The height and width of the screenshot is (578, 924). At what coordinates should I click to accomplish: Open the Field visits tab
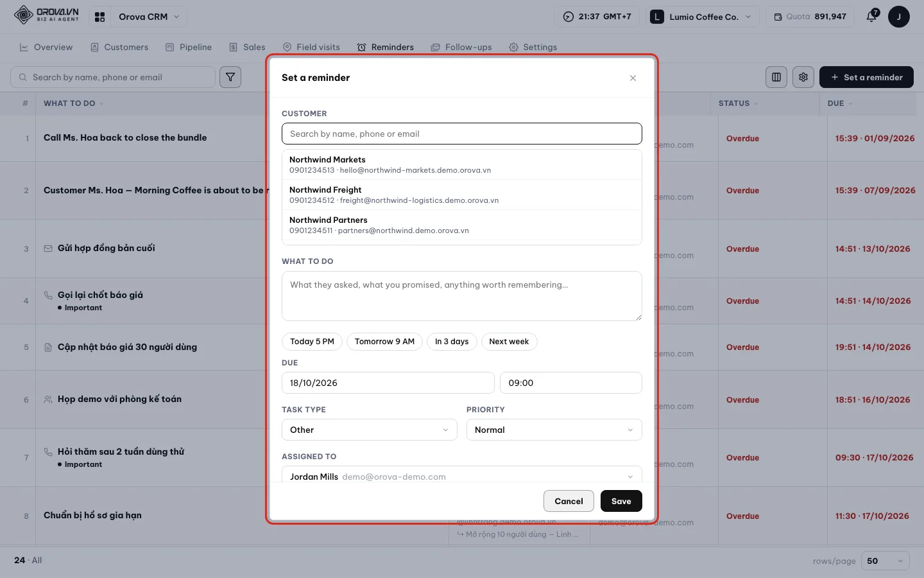tap(311, 47)
